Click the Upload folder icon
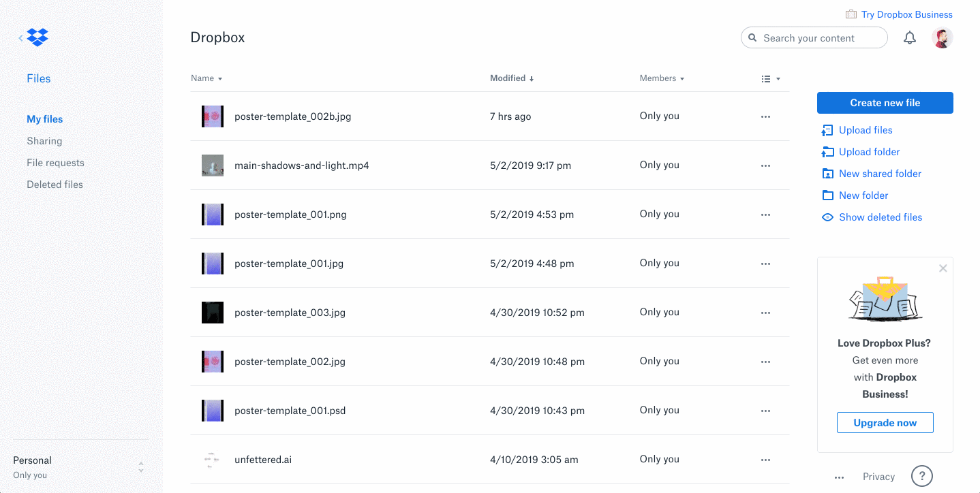Viewport: 980px width, 493px height. tap(827, 152)
